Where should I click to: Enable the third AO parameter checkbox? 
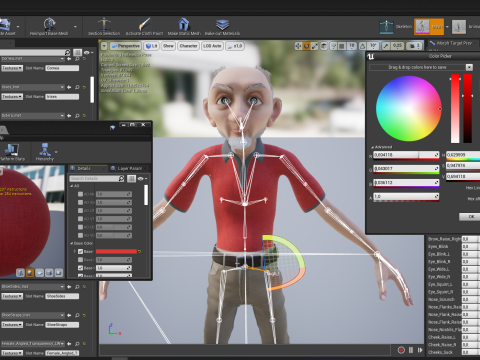click(80, 211)
